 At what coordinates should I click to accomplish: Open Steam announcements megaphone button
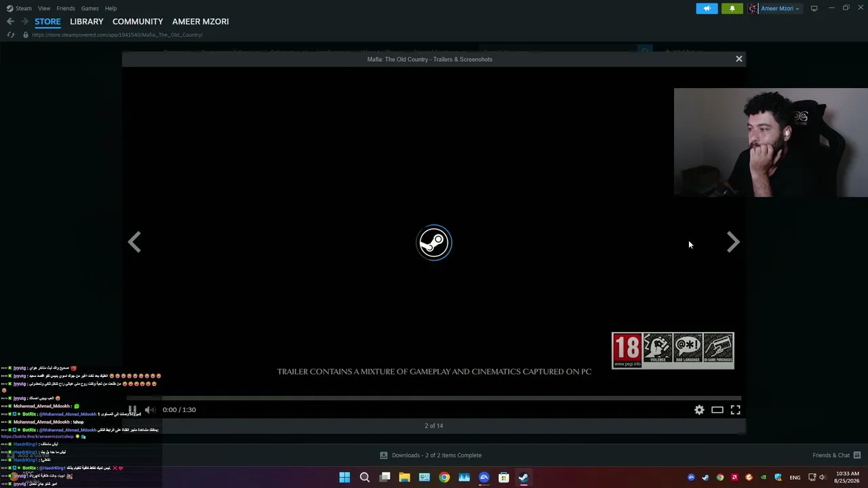pyautogui.click(x=707, y=8)
